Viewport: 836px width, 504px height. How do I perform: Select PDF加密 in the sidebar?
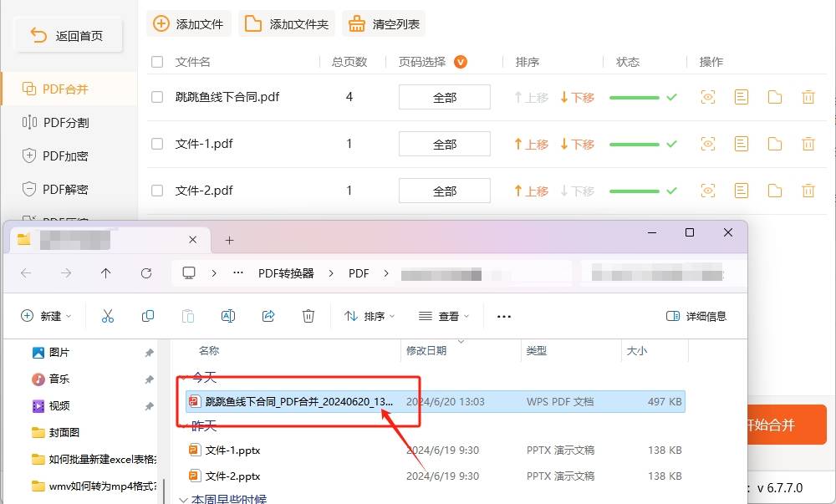click(65, 155)
